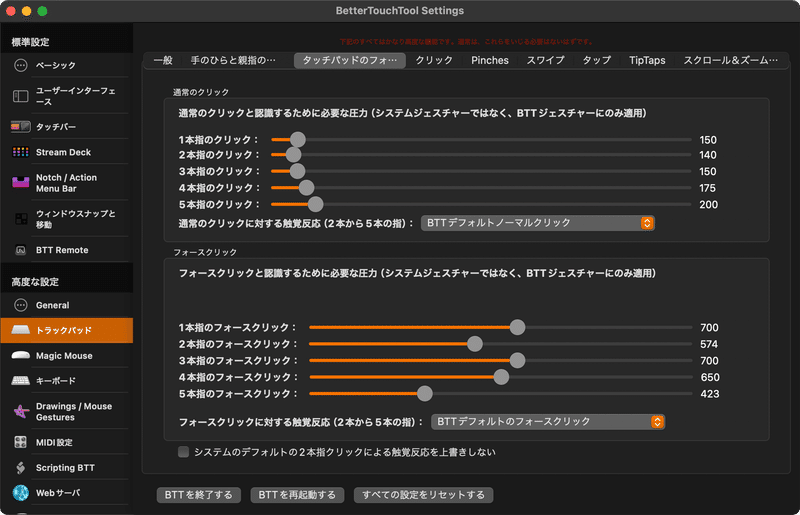
Task: Open the Scripting BTT icon
Action: [20, 468]
